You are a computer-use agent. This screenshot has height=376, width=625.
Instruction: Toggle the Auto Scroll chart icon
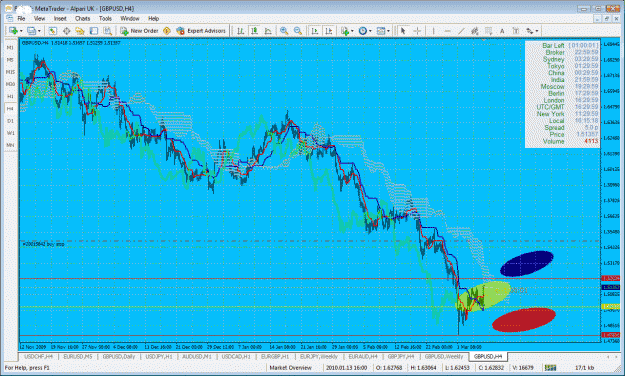(315, 31)
